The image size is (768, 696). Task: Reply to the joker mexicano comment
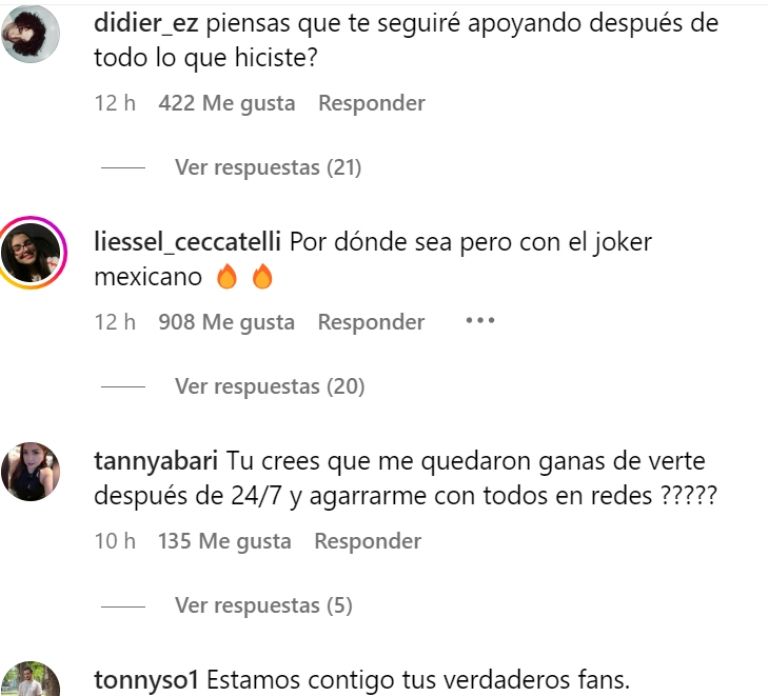371,322
